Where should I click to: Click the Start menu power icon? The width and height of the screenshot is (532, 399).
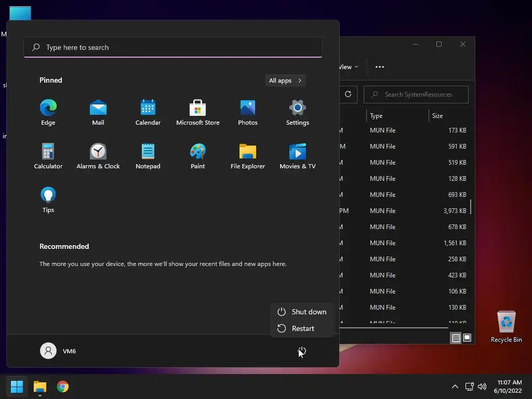(302, 351)
